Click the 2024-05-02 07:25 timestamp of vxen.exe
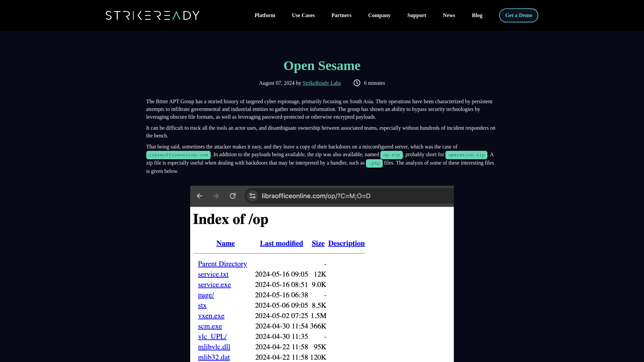 click(281, 316)
